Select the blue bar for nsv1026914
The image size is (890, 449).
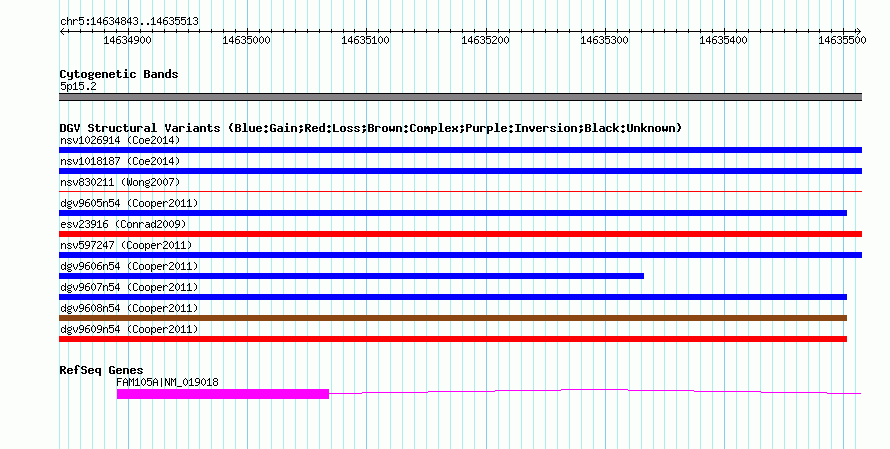pyautogui.click(x=460, y=150)
